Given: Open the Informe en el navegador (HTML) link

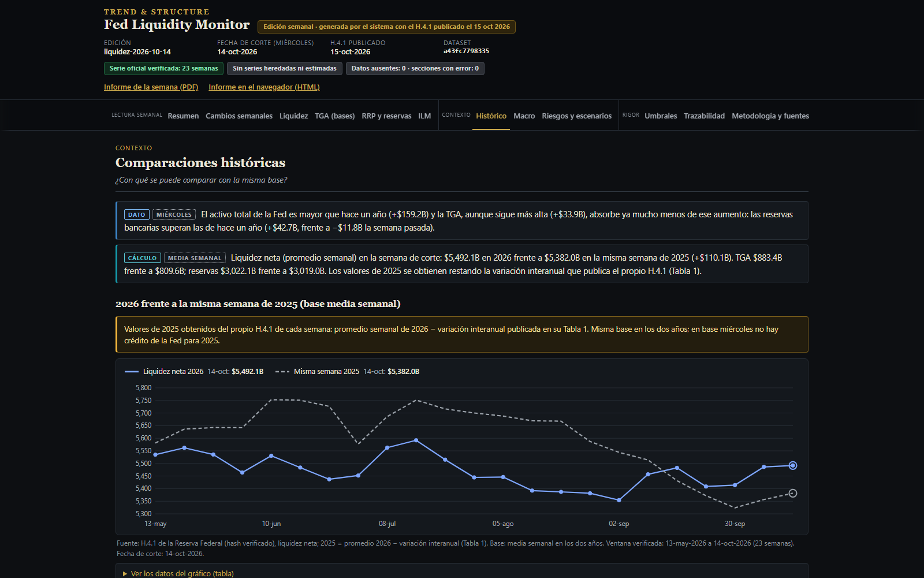Looking at the screenshot, I should point(264,87).
